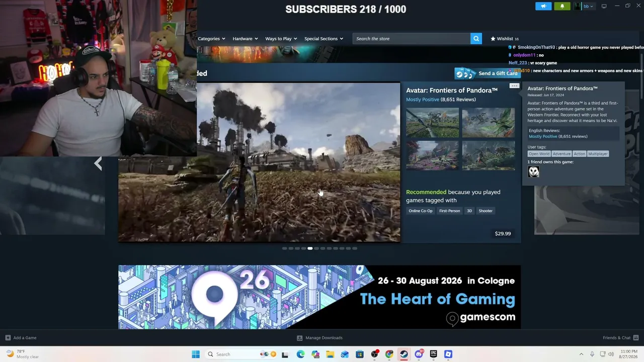This screenshot has width=644, height=362.
Task: Open the Friends & Chat label
Action: (616, 338)
